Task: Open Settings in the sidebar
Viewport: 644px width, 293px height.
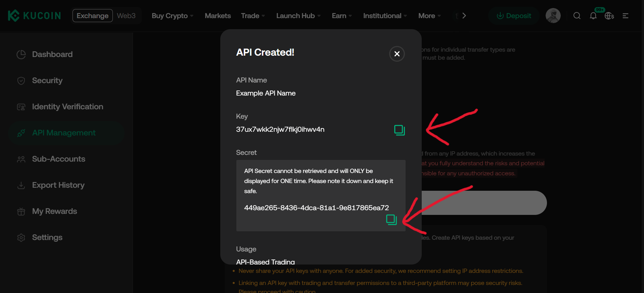Action: click(66, 237)
